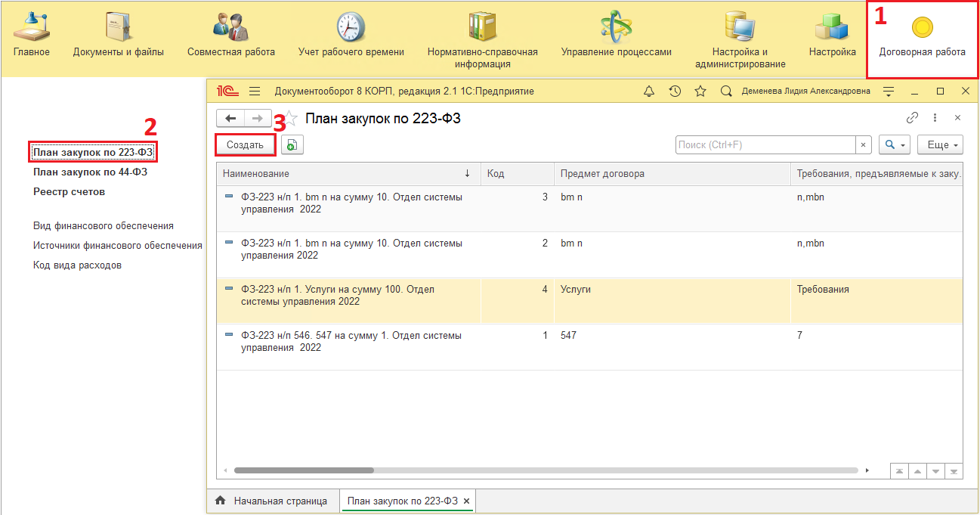Click user name Деменева Лидия Александровна
Viewport: 980px width, 515px height.
[805, 91]
